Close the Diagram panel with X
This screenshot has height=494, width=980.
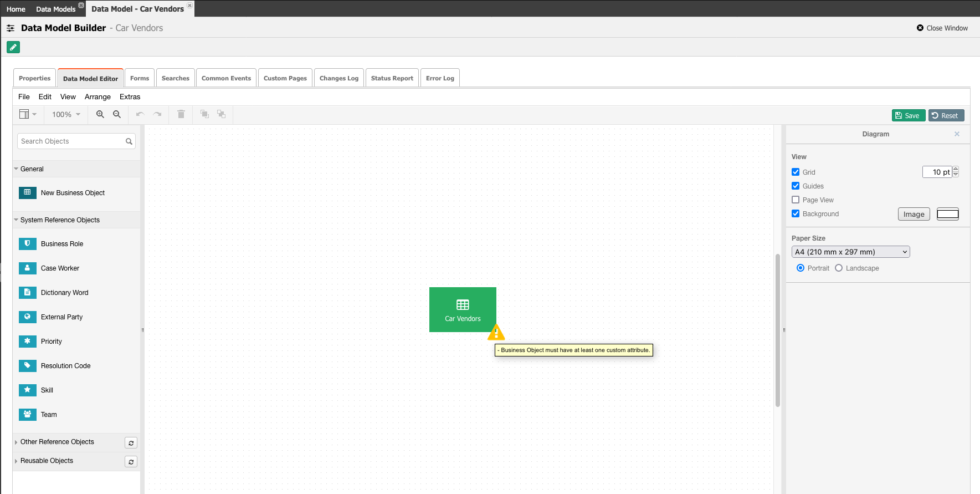(957, 134)
